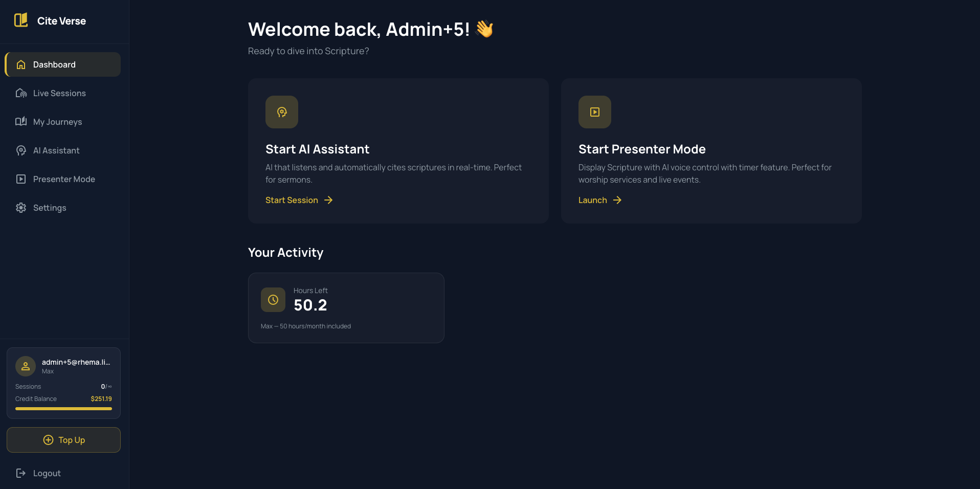Click the Launch arrow icon
The width and height of the screenshot is (980, 489).
(617, 200)
